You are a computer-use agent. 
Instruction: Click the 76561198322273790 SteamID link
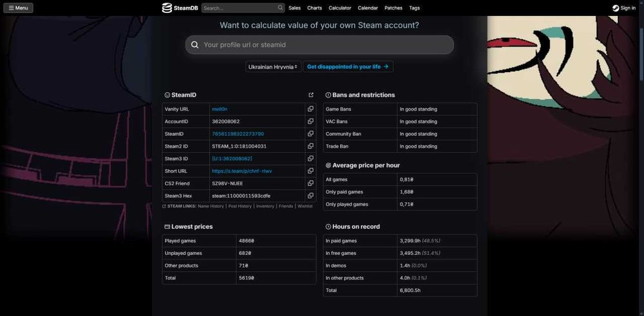point(238,134)
